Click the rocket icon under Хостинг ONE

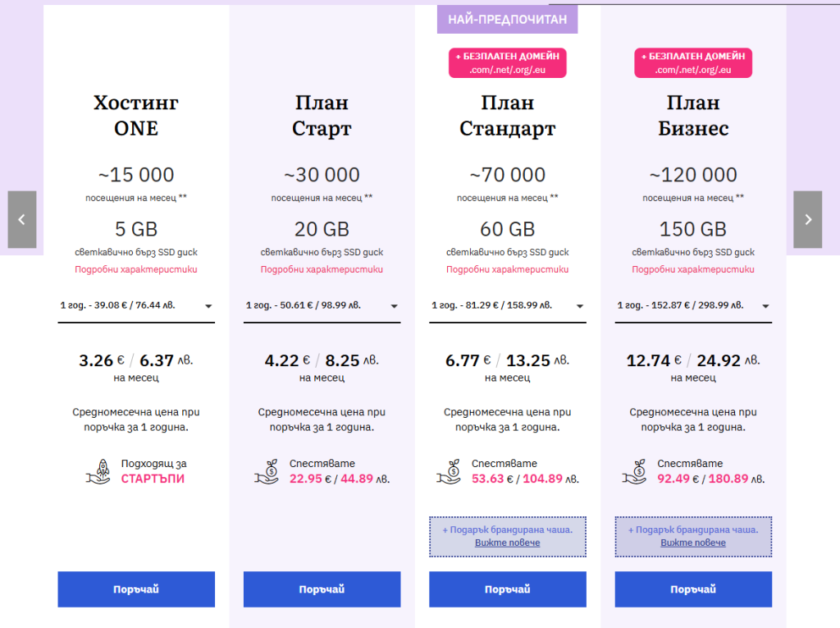98,470
